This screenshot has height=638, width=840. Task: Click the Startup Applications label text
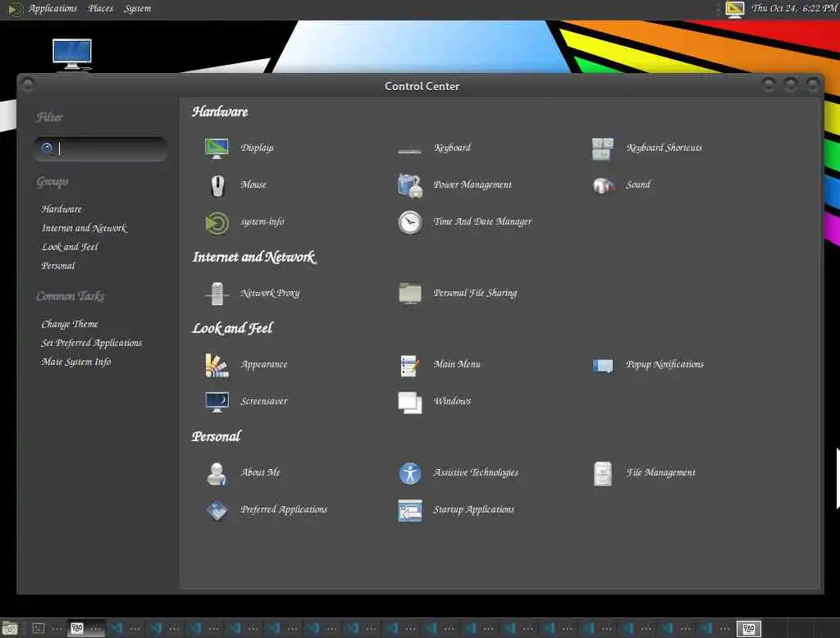tap(473, 509)
